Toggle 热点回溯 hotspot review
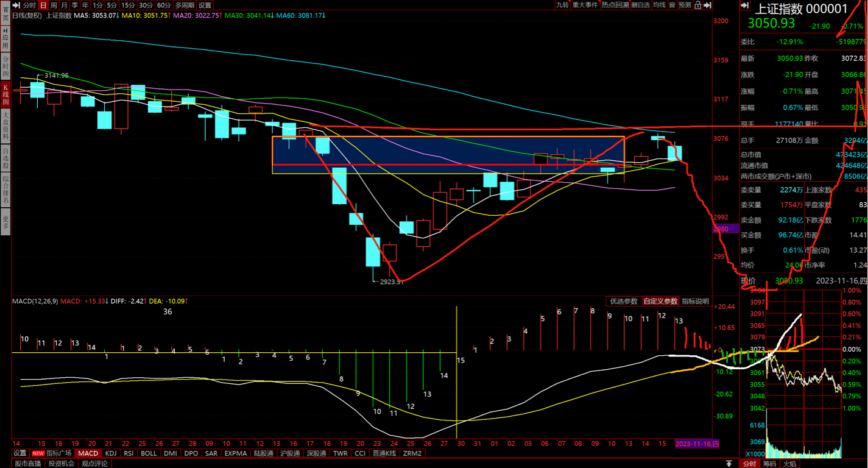The height and width of the screenshot is (468, 868). (x=615, y=5)
